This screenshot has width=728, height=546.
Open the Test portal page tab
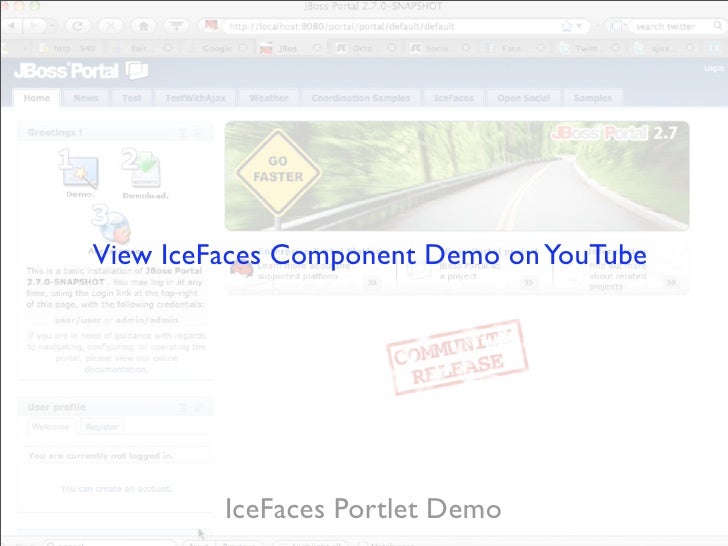coord(131,98)
